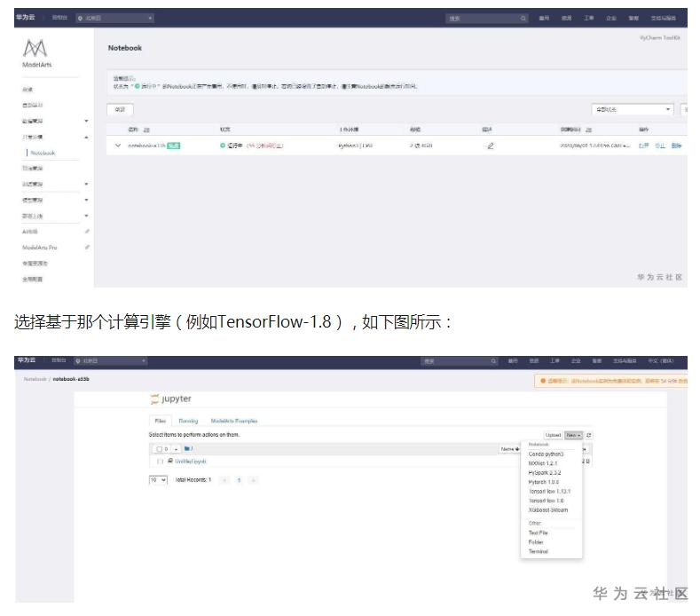Go to the next page in Jupyter pagination
Viewport: 700px width, 616px height.
[253, 480]
